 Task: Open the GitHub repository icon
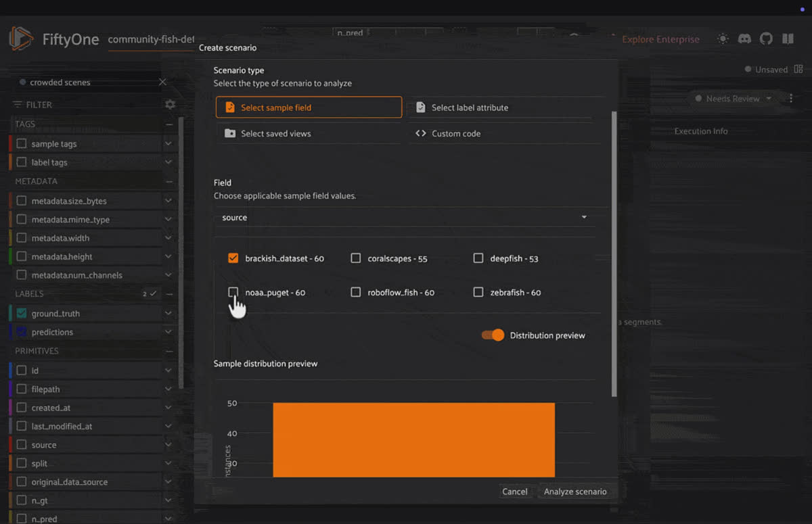tap(766, 39)
